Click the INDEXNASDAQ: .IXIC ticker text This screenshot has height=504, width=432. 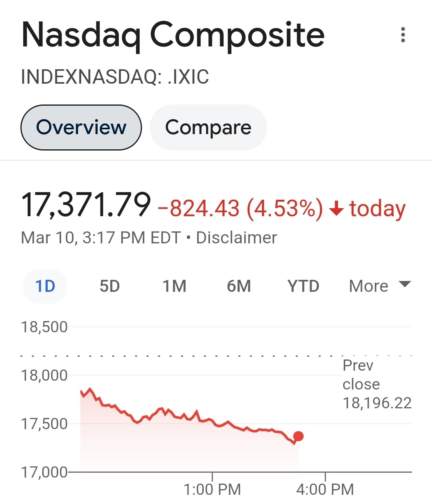pyautogui.click(x=115, y=77)
